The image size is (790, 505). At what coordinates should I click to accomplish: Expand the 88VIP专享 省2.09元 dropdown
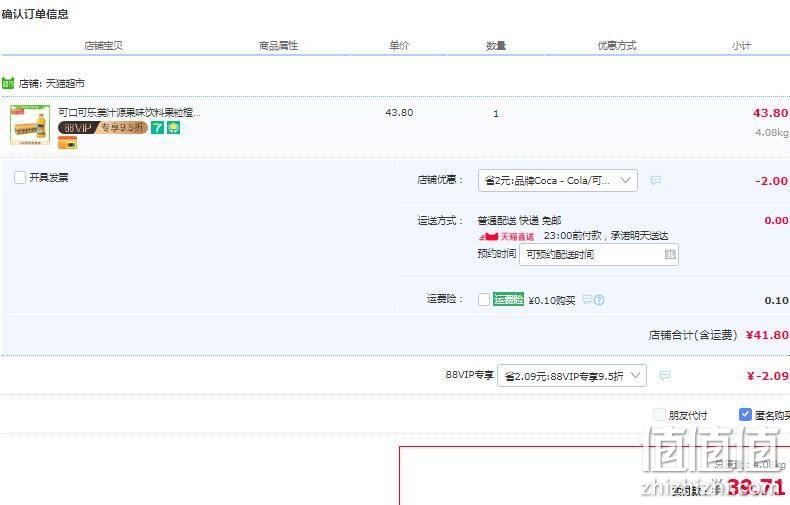tap(572, 375)
